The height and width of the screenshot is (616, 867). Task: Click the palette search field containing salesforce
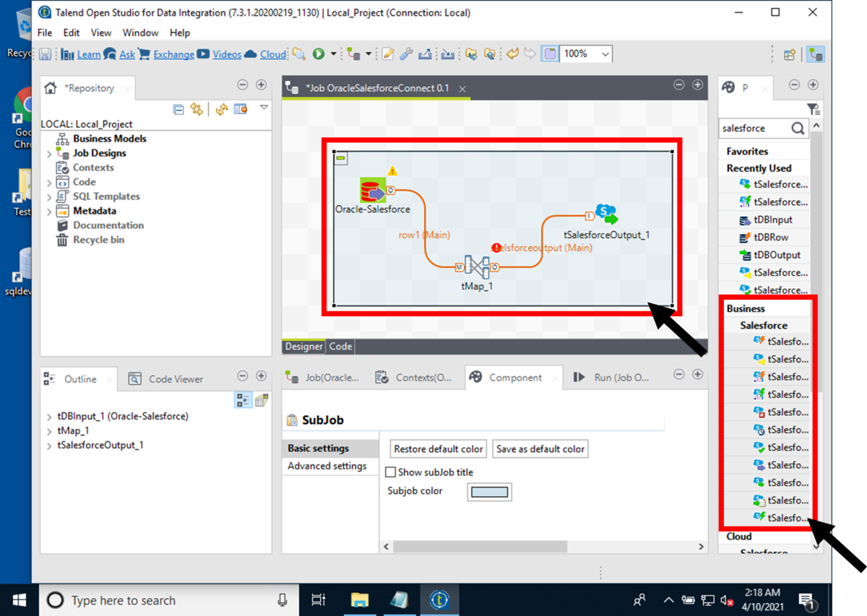click(x=754, y=128)
